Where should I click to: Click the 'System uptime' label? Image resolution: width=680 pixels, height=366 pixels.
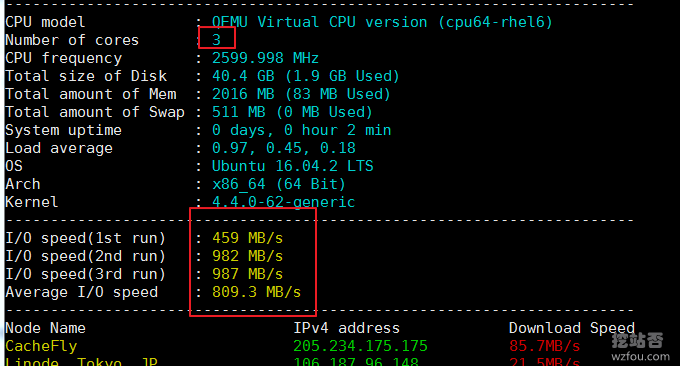[63, 130]
